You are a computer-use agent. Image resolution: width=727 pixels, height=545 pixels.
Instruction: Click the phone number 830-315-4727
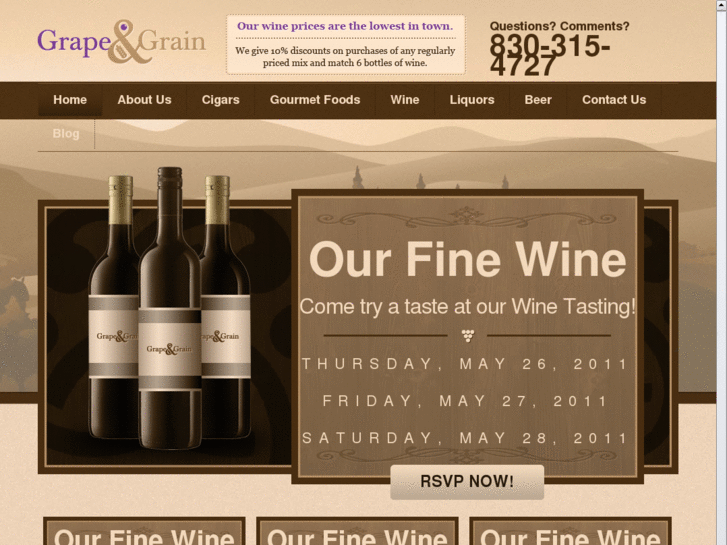pos(550,56)
